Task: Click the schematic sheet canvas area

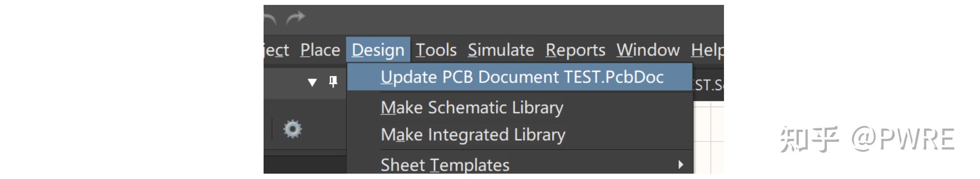Action: click(x=710, y=138)
